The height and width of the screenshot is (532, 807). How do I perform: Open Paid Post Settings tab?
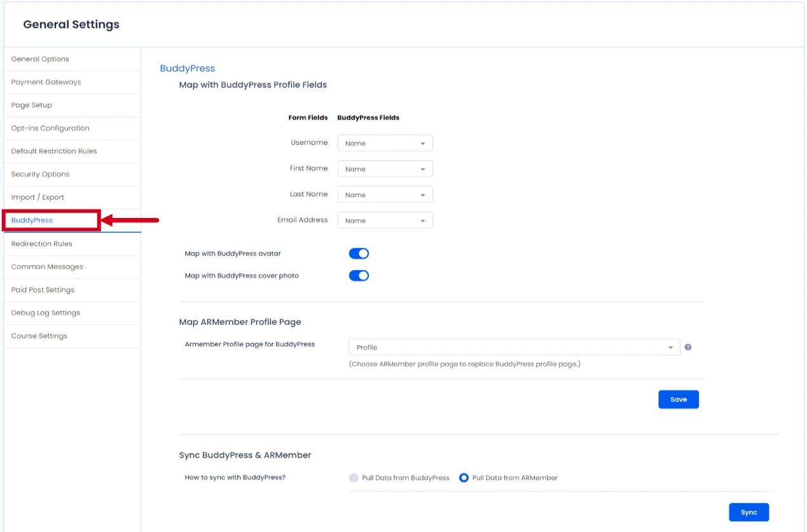tap(72, 290)
